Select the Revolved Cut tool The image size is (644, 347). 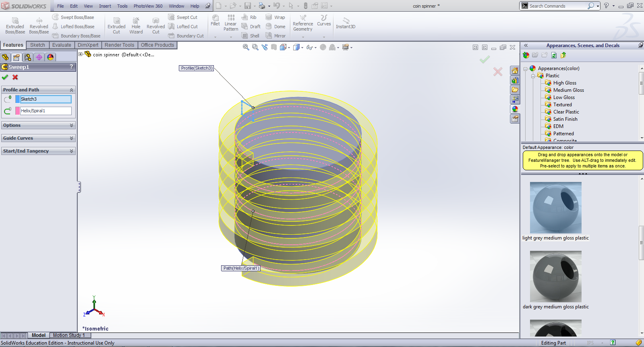point(155,25)
